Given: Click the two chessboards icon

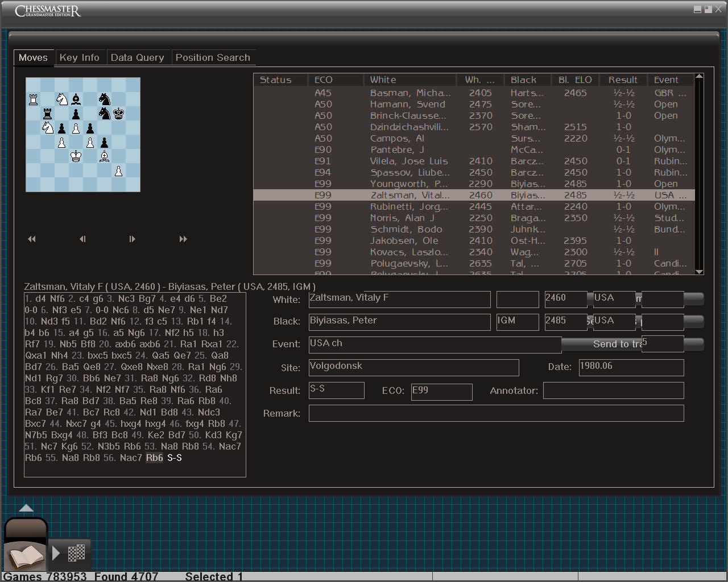Looking at the screenshot, I should [77, 552].
